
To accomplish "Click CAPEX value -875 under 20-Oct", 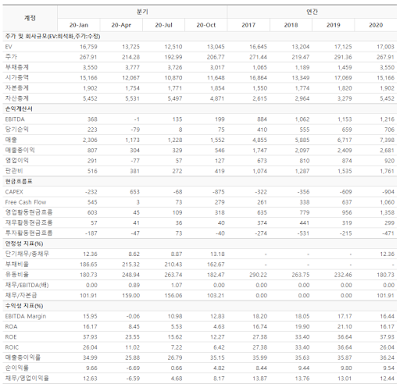I will [x=218, y=192].
